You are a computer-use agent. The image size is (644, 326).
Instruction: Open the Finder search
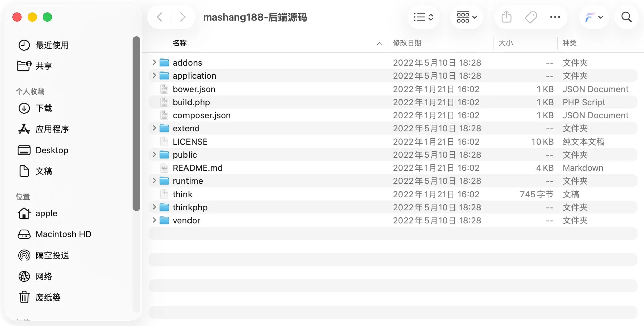pos(627,17)
